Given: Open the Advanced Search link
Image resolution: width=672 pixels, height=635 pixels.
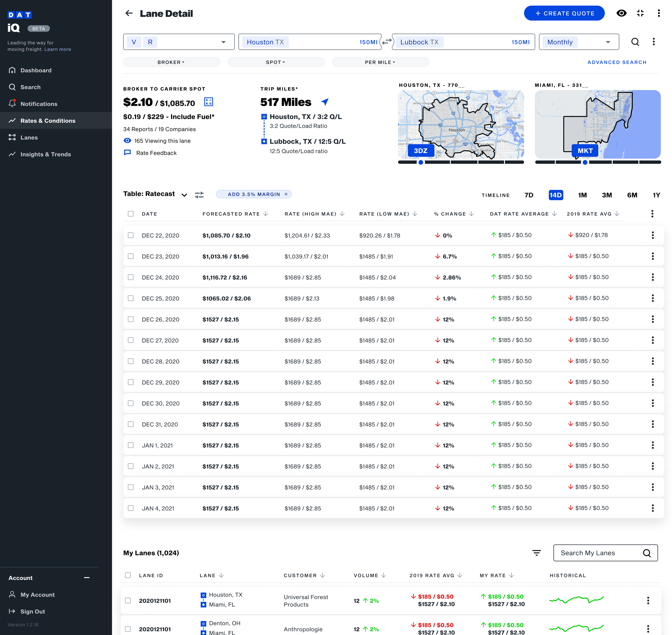Looking at the screenshot, I should 617,62.
